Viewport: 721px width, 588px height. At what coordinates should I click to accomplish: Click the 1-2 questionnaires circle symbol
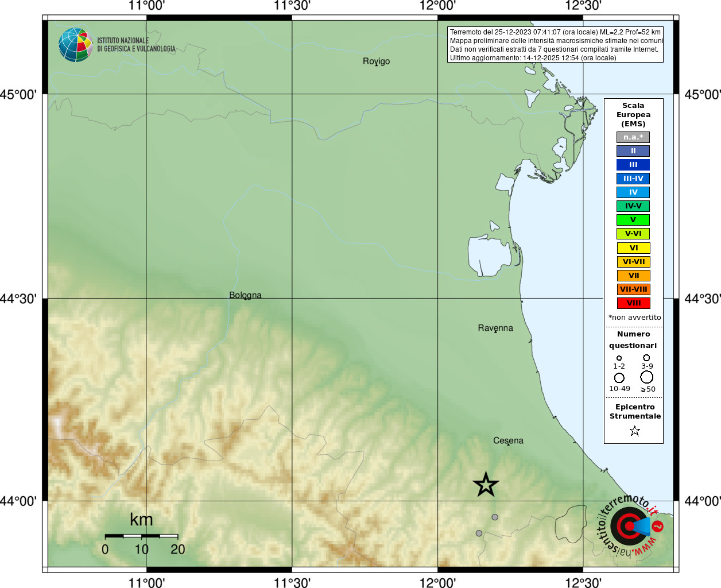tap(619, 358)
